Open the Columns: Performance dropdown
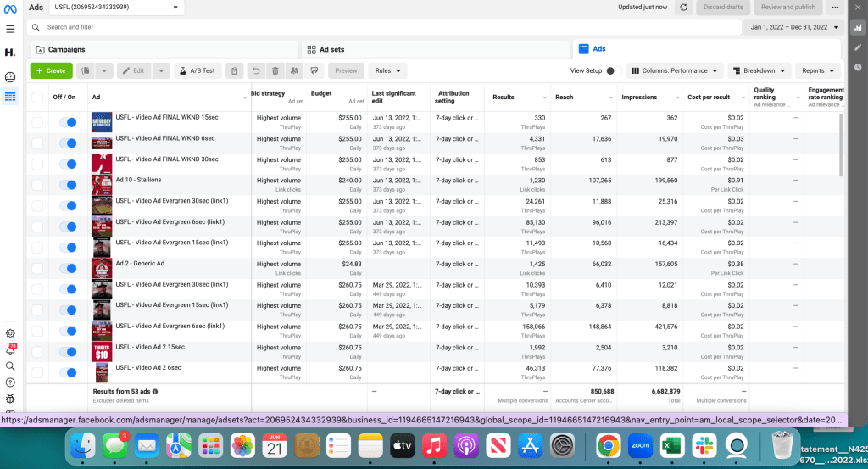Viewport: 868px width, 469px height. click(x=675, y=71)
